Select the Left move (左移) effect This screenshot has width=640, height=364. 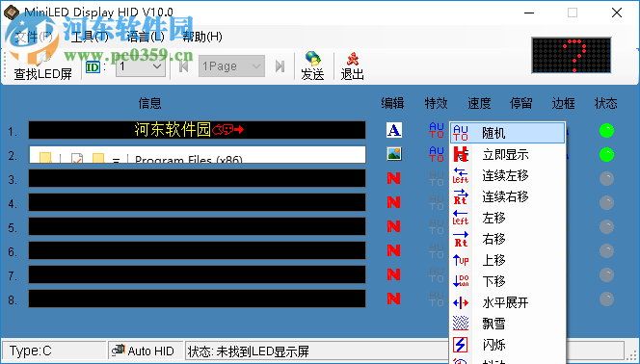tap(507, 218)
